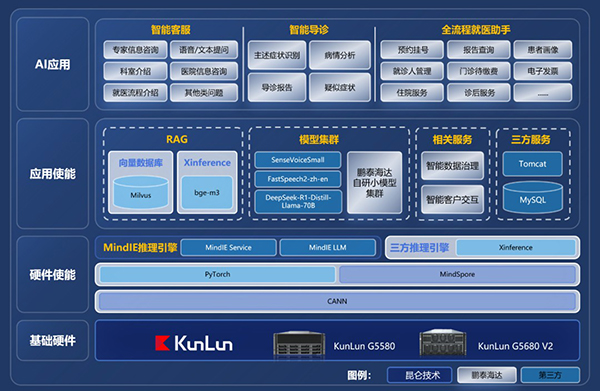This screenshot has width=600, height=391.
Task: Click the RAG heading
Action: [177, 139]
